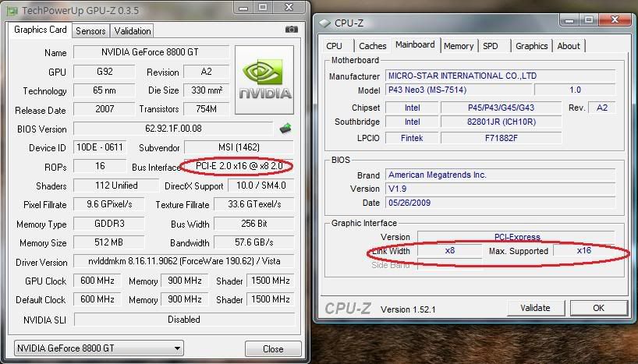Show the About tab in CPU-Z
Screen dimensions: 638x364
[569, 46]
